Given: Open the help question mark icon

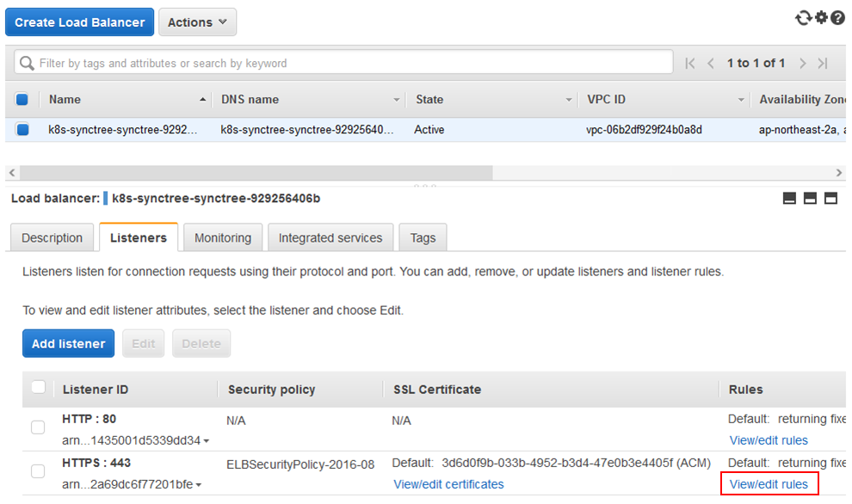Looking at the screenshot, I should 837,18.
